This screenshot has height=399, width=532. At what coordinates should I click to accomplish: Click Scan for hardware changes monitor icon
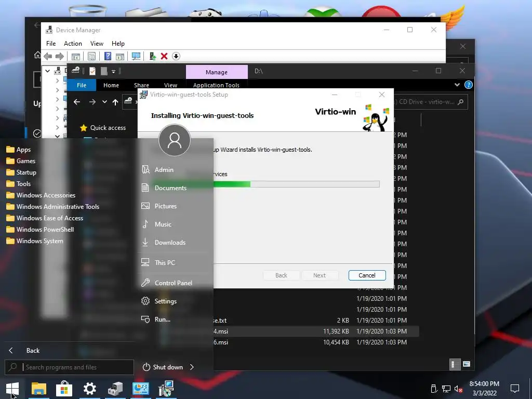[x=136, y=56]
